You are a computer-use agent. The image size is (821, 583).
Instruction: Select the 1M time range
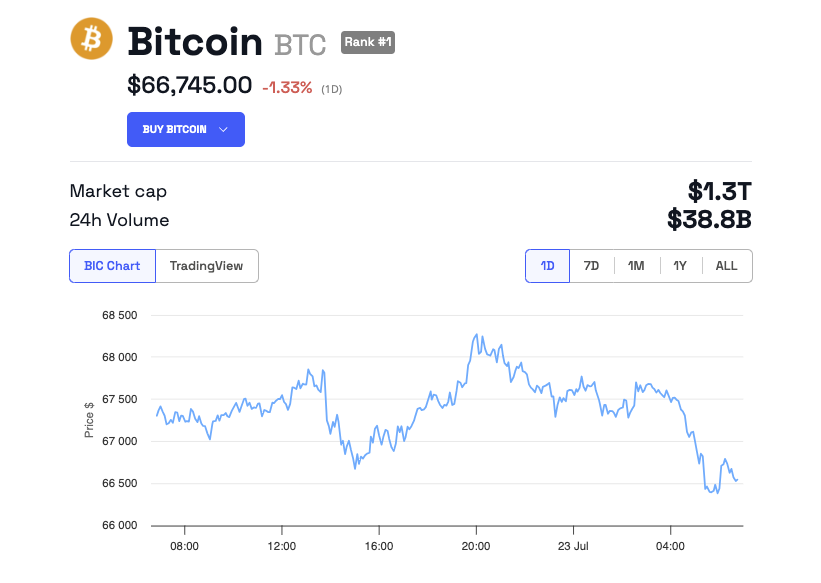pos(636,266)
